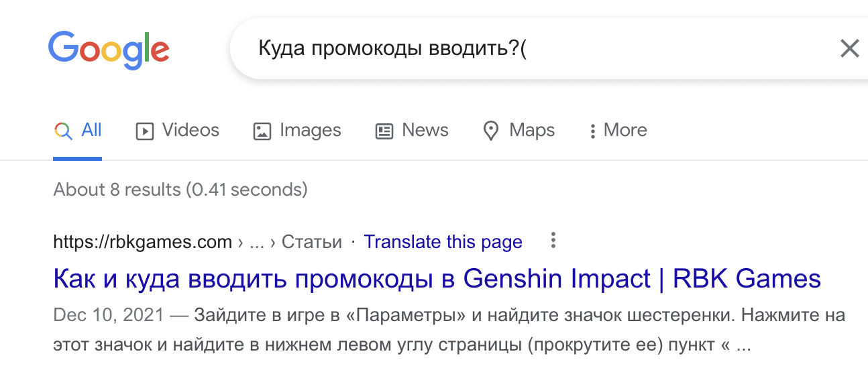The width and height of the screenshot is (868, 370).
Task: Switch to the Images tab
Action: pyautogui.click(x=310, y=130)
